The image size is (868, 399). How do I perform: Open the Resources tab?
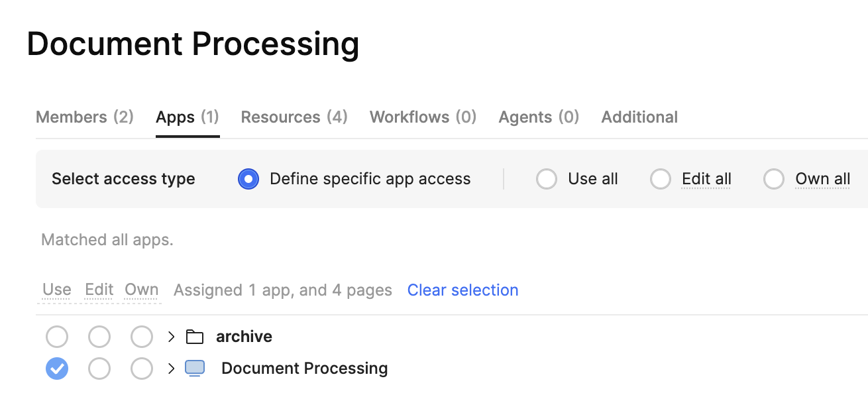[x=294, y=117]
